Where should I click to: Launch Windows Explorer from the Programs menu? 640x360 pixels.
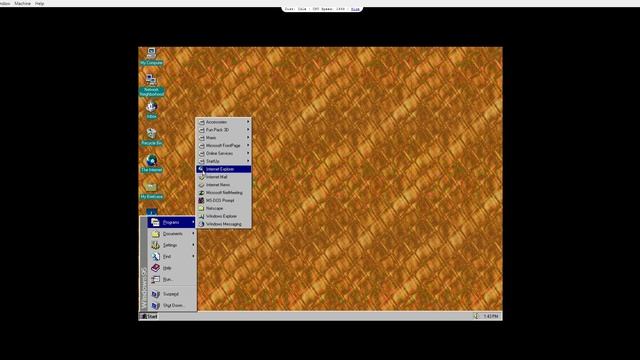(223, 216)
